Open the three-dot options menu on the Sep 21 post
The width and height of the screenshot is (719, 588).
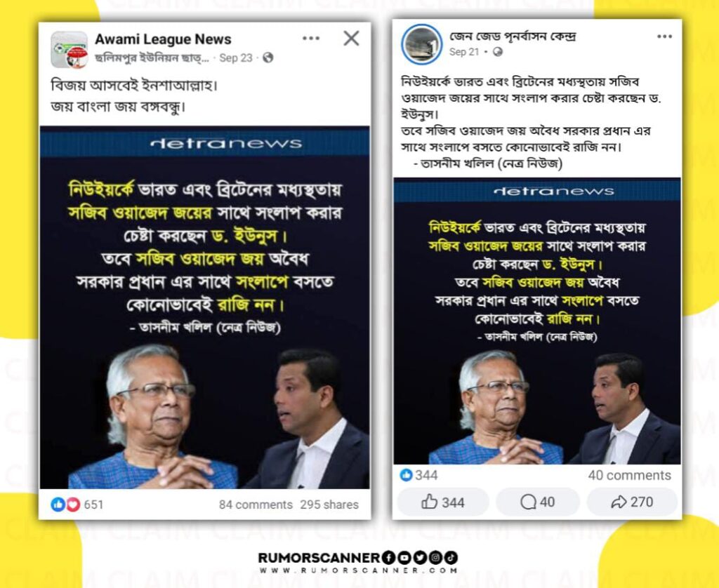[664, 36]
